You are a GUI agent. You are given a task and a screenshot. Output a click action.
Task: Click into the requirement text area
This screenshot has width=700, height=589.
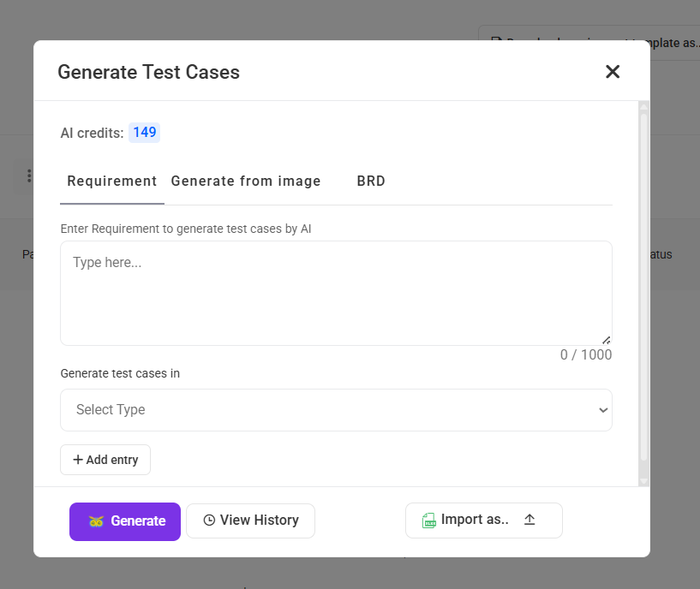click(x=336, y=293)
